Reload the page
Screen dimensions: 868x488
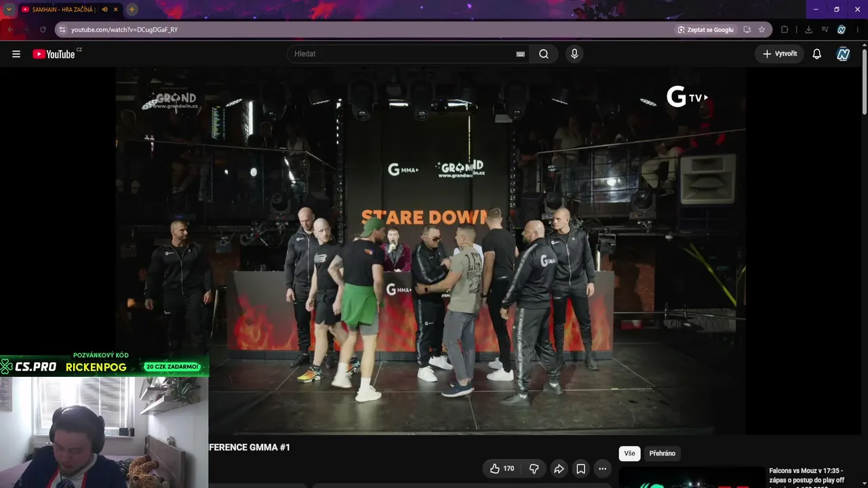(x=43, y=30)
